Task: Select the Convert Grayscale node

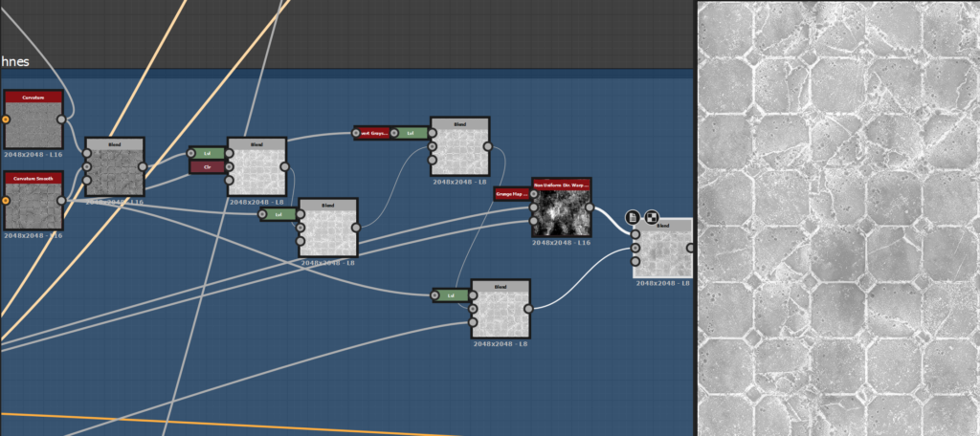Action: tap(372, 133)
